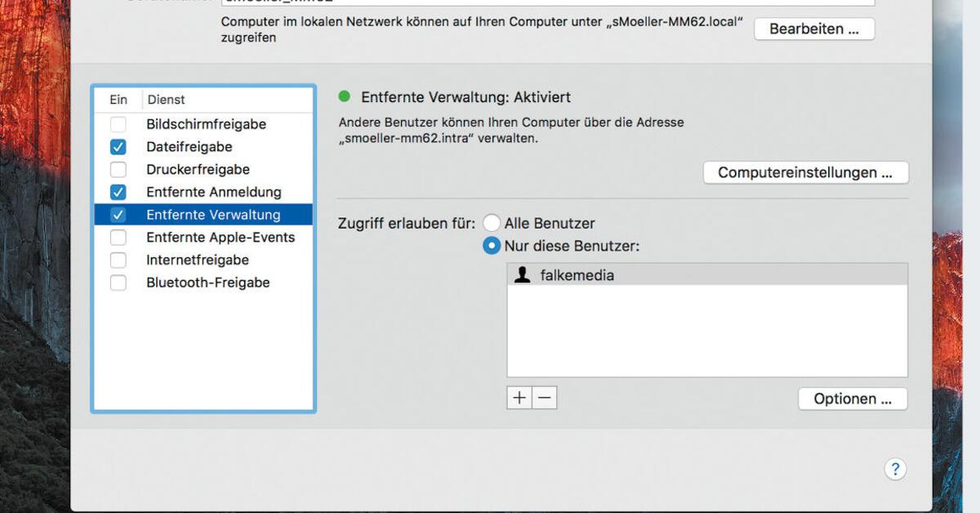Viewport: 980px width, 513px height.
Task: Click the user silhouette icon next to falkemedia
Action: point(523,274)
